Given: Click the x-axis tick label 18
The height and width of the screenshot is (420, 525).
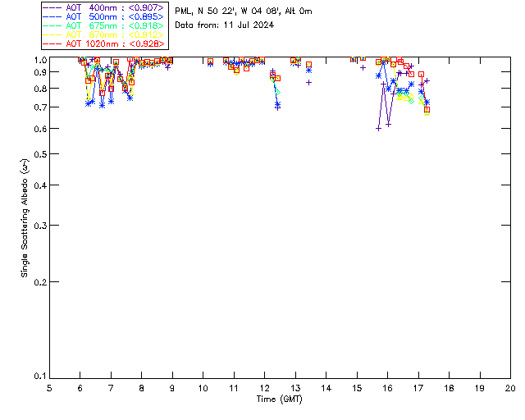Looking at the screenshot, I should [x=449, y=388].
